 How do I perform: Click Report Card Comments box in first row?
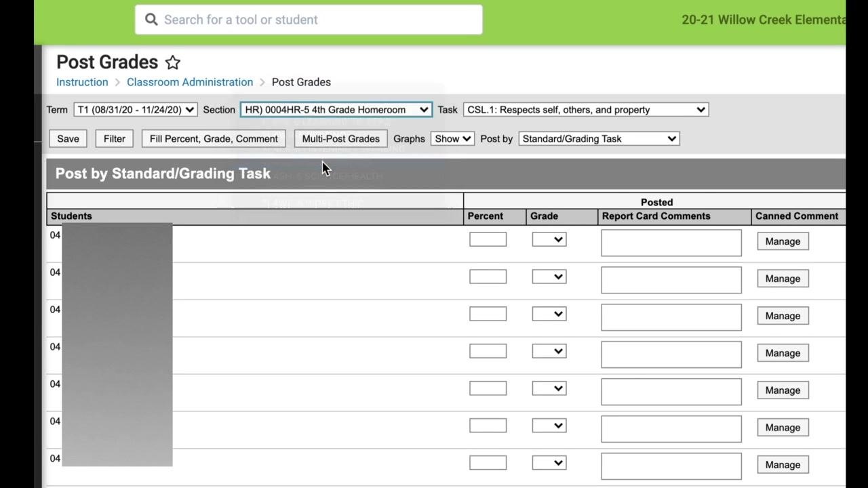click(x=671, y=243)
